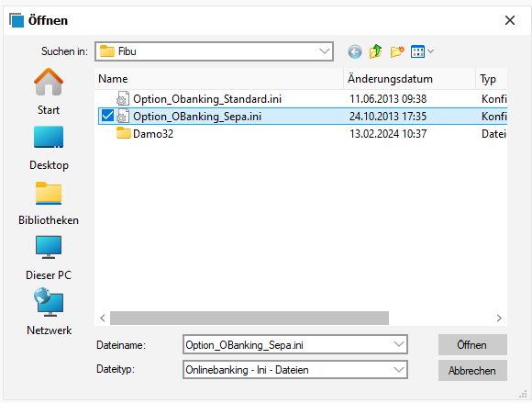This screenshot has height=403, width=532.
Task: Go up one folder level icon
Action: click(375, 51)
